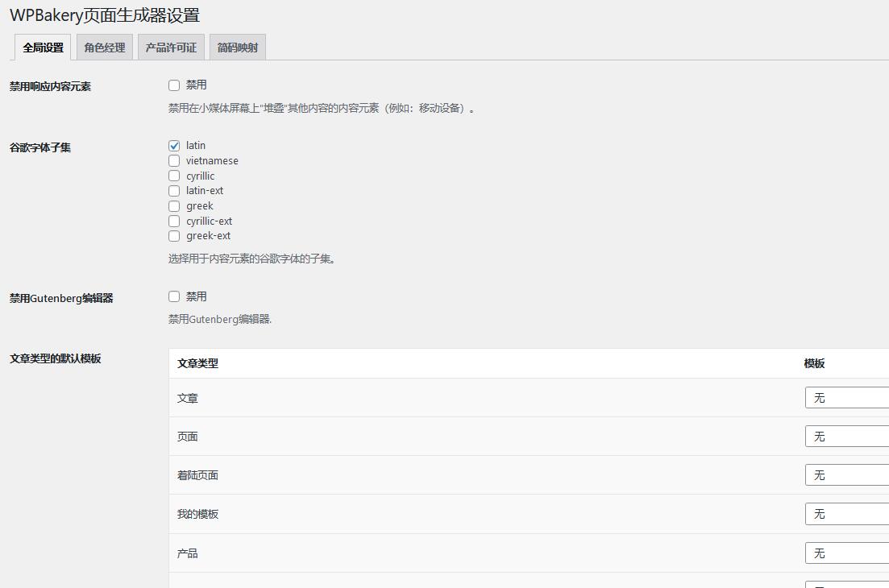This screenshot has width=889, height=588.
Task: Open the 产品许可证 tab
Action: tap(171, 48)
